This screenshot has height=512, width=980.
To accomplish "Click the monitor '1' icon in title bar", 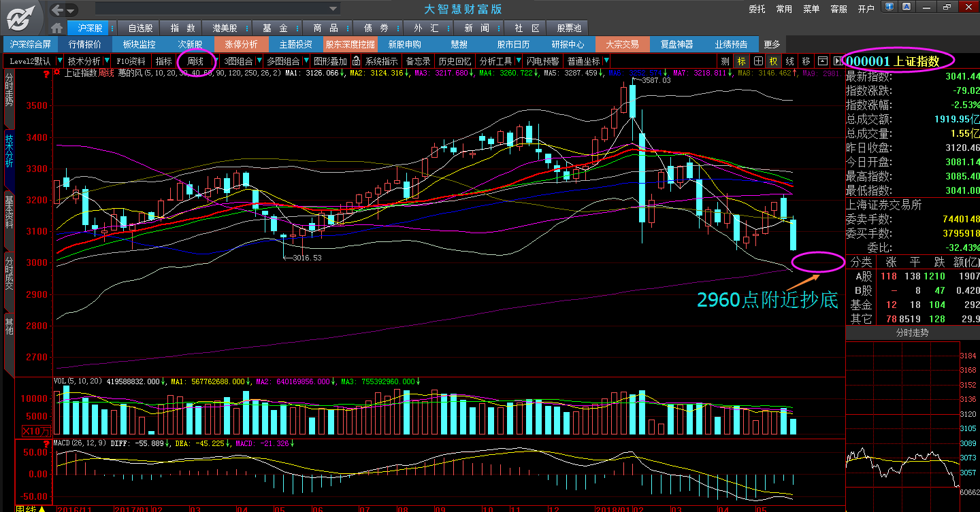I will tap(890, 7).
